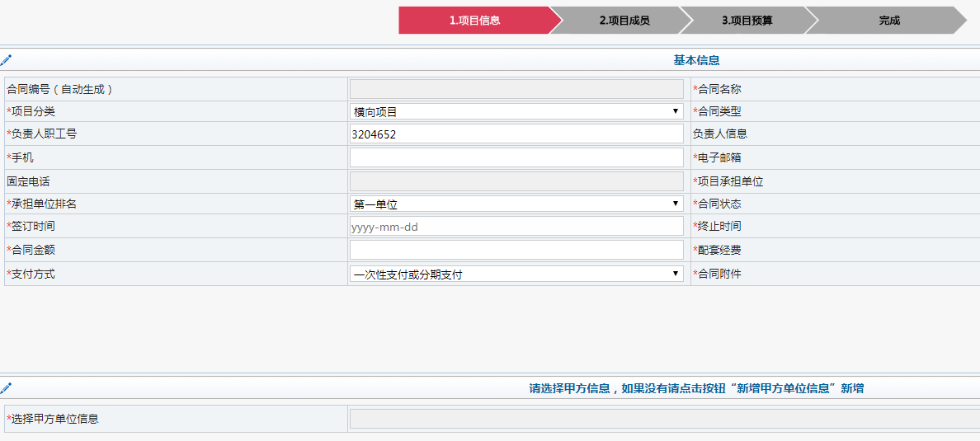Click the 签订时间 date field

(516, 227)
